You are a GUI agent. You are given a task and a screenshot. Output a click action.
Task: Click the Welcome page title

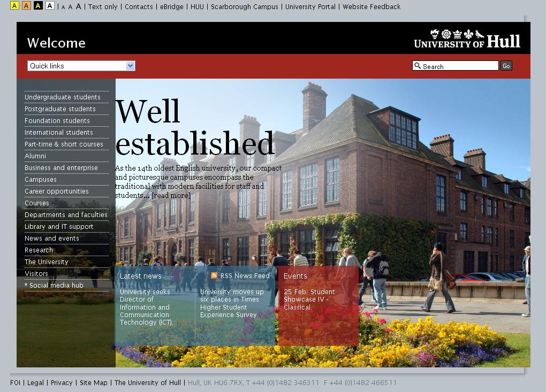56,43
